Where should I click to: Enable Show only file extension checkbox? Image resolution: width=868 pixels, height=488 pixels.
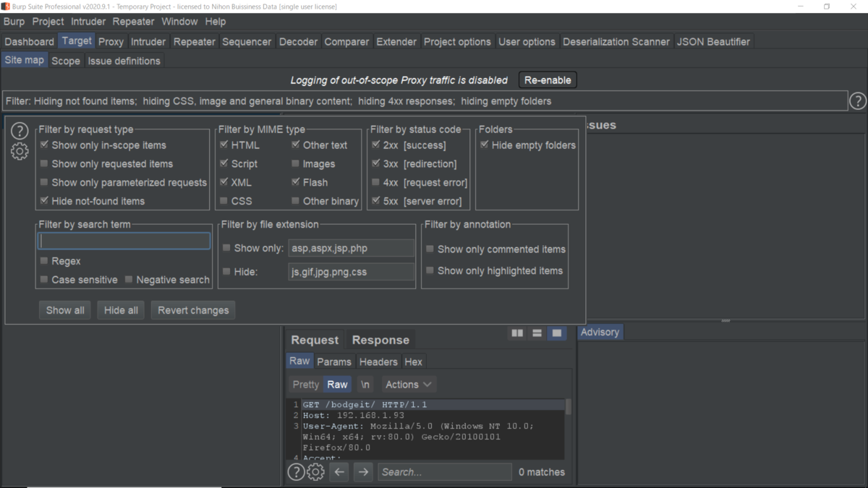(x=226, y=248)
